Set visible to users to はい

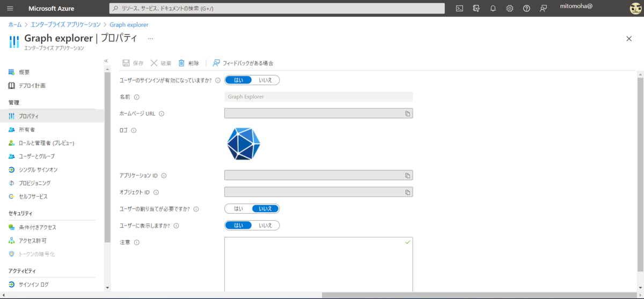click(239, 226)
